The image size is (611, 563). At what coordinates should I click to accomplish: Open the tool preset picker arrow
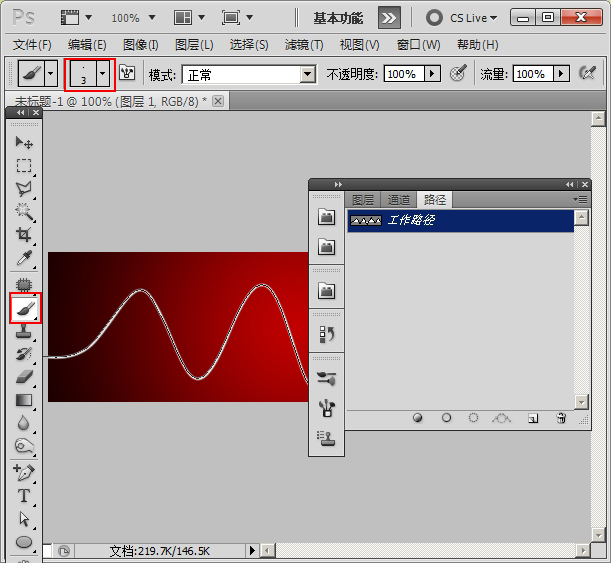(51, 73)
